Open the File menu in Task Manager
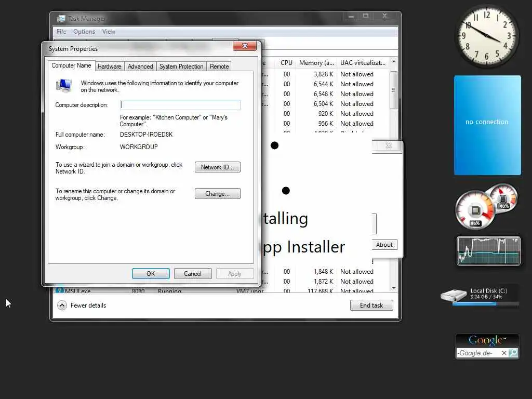532x399 pixels. pos(61,32)
